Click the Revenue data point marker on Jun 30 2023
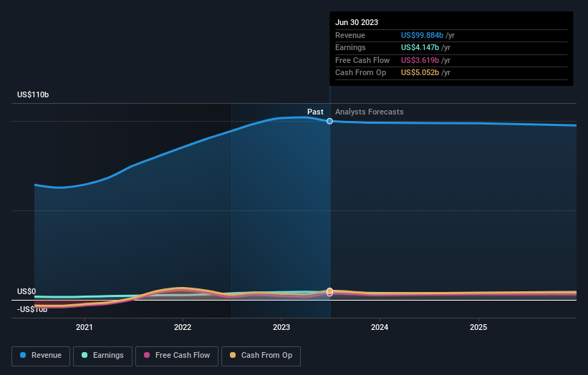The width and height of the screenshot is (588, 375). (x=329, y=121)
